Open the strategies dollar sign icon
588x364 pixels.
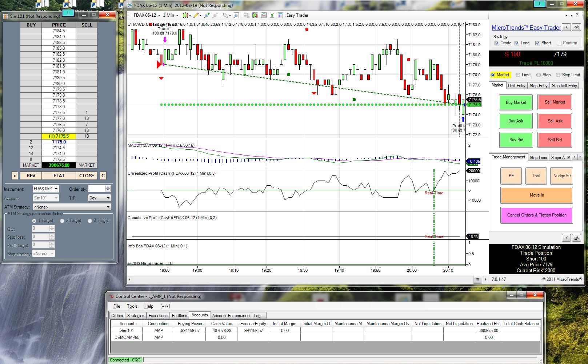tap(272, 15)
